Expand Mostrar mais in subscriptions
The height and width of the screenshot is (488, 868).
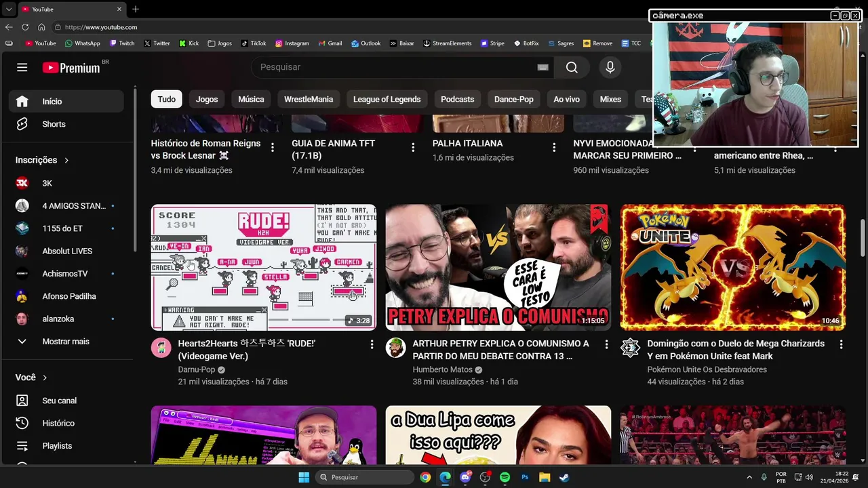coord(66,342)
